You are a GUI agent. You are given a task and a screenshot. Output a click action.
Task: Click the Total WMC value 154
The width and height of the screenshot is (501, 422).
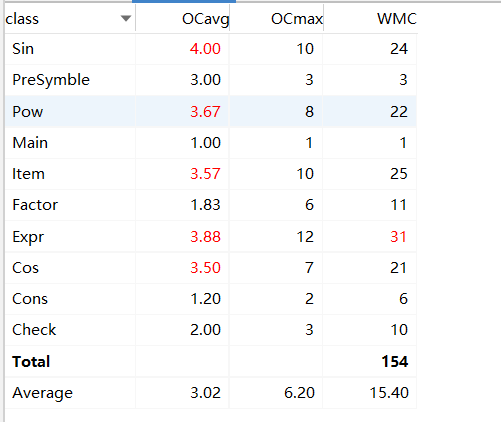click(x=395, y=362)
